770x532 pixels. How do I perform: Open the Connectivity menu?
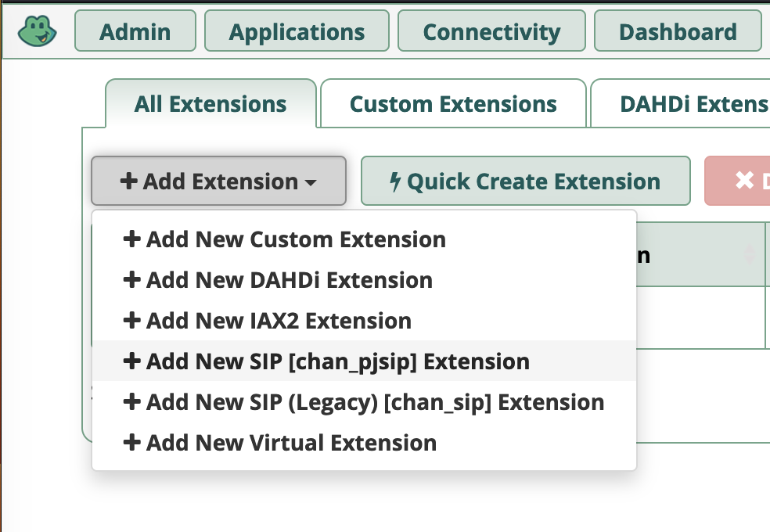491,31
